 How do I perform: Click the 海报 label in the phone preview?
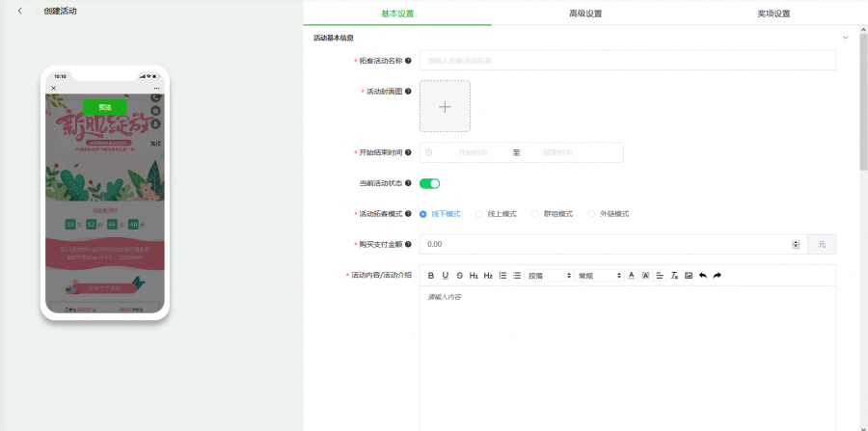coord(155,144)
